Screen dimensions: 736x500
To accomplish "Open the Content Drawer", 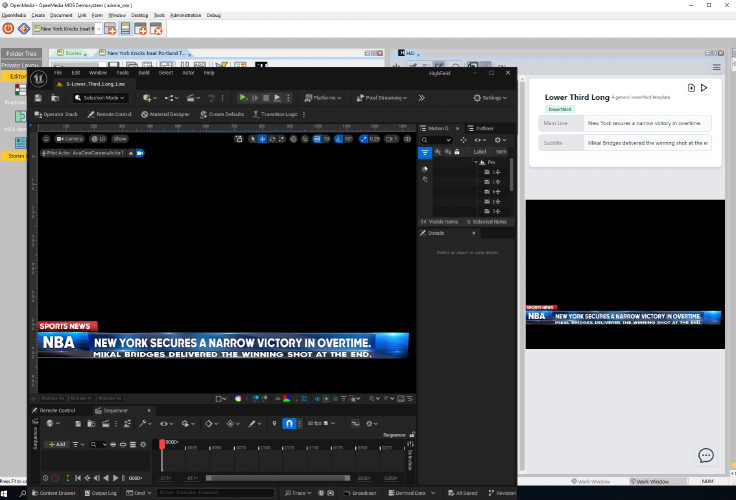I will pos(57,493).
